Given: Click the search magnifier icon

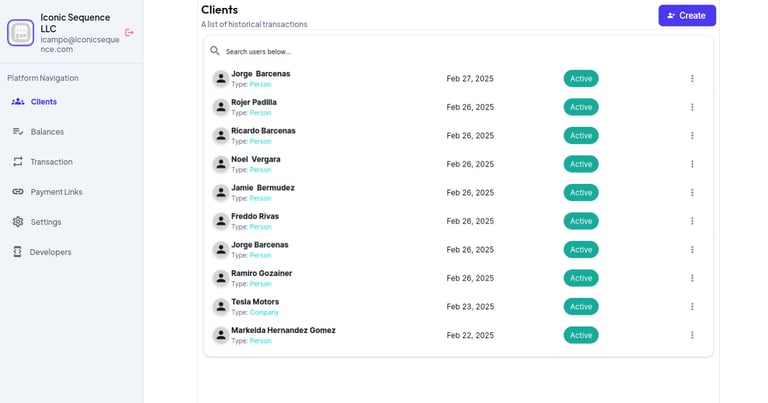Looking at the screenshot, I should coord(215,51).
